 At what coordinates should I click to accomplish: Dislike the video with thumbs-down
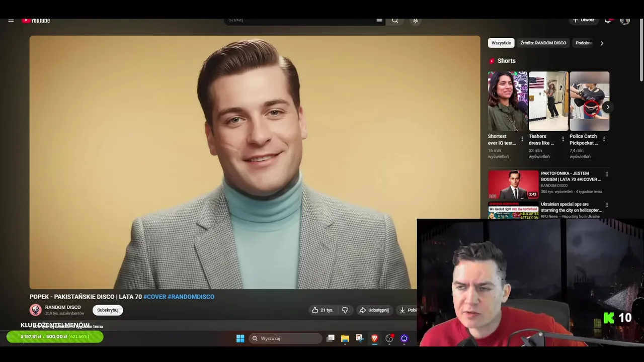tap(345, 310)
